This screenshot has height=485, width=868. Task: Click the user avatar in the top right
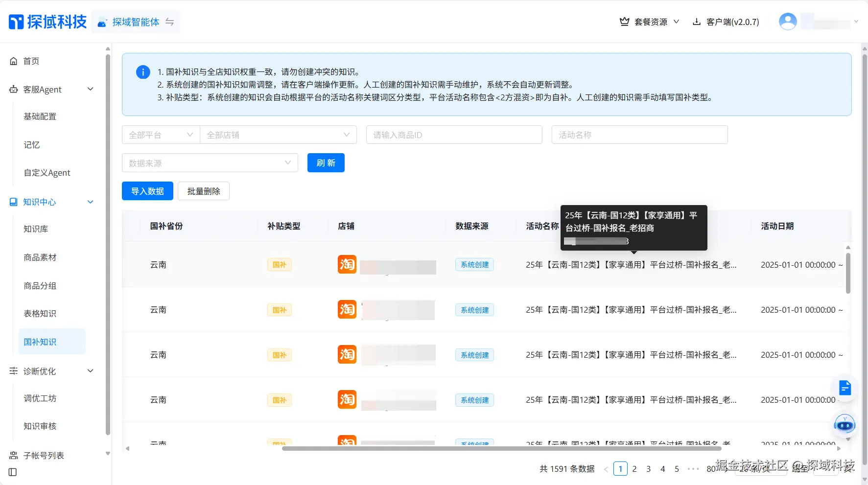pos(787,21)
